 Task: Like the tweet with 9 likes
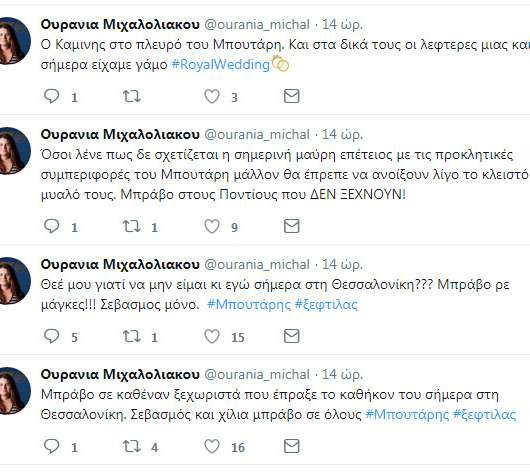pyautogui.click(x=212, y=226)
